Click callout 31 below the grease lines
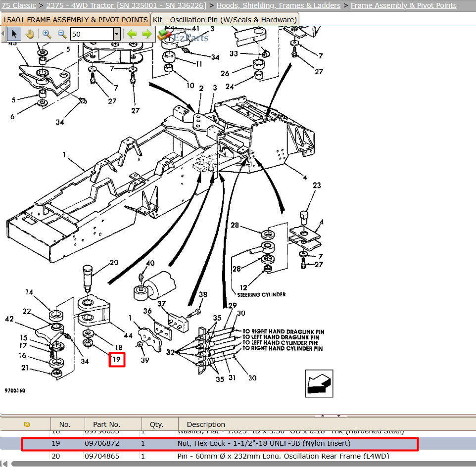 pos(232,377)
